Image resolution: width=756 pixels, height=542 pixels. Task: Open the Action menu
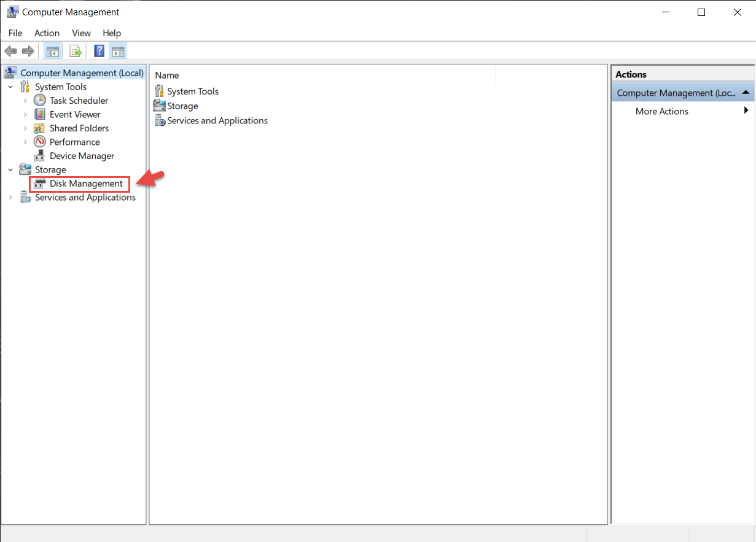coord(47,33)
